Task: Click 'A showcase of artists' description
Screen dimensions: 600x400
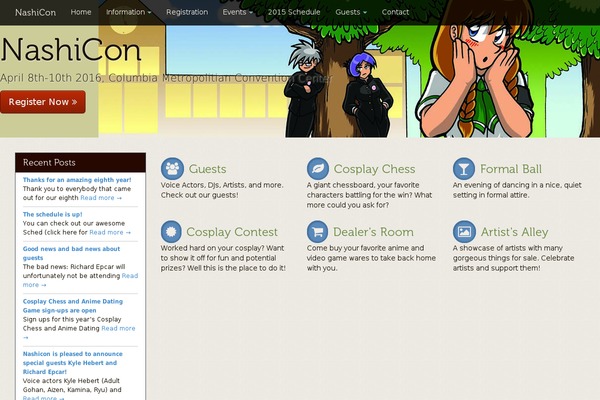Action: coord(514,258)
